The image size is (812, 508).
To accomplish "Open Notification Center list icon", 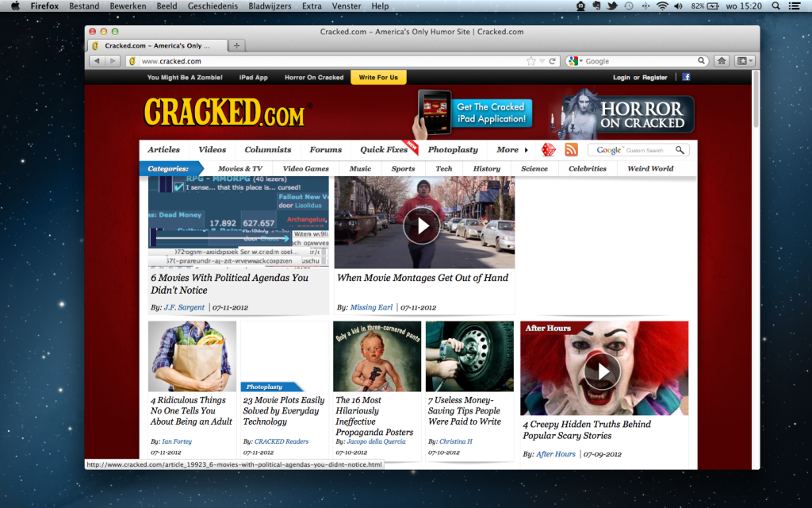I will (x=795, y=6).
